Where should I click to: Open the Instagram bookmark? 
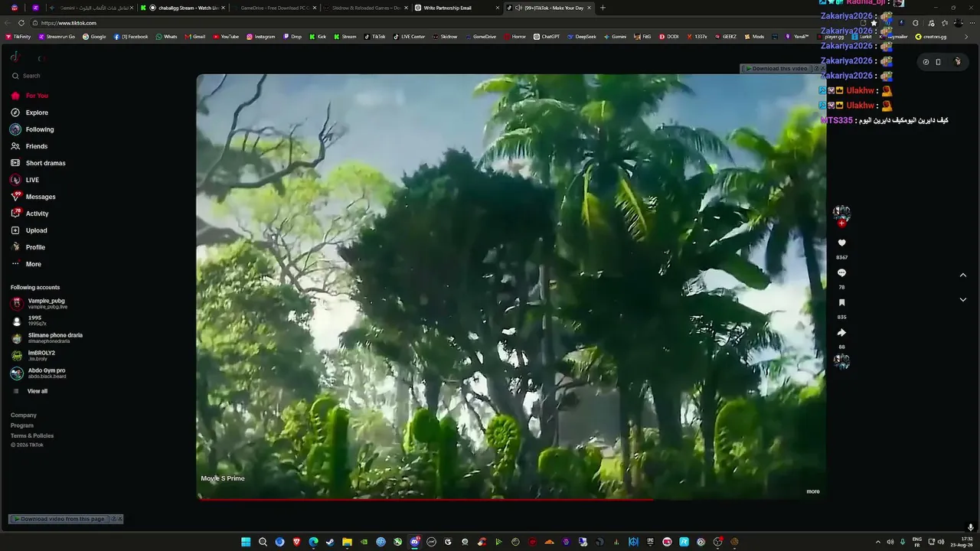261,37
